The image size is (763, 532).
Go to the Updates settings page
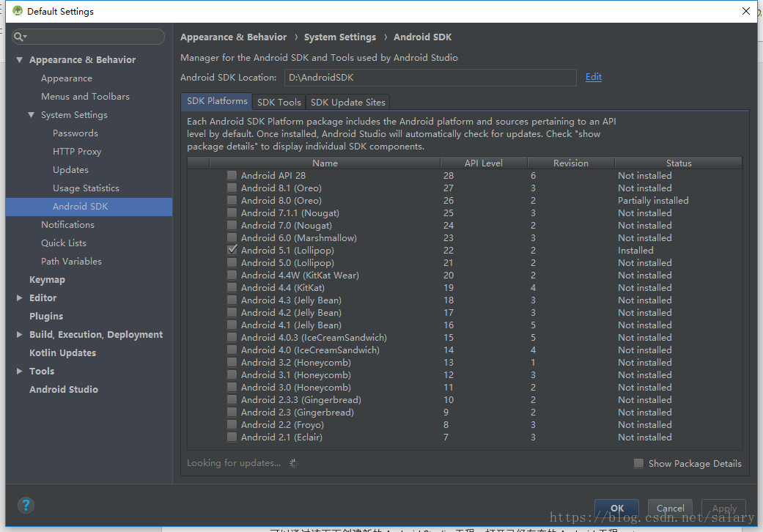tap(70, 170)
